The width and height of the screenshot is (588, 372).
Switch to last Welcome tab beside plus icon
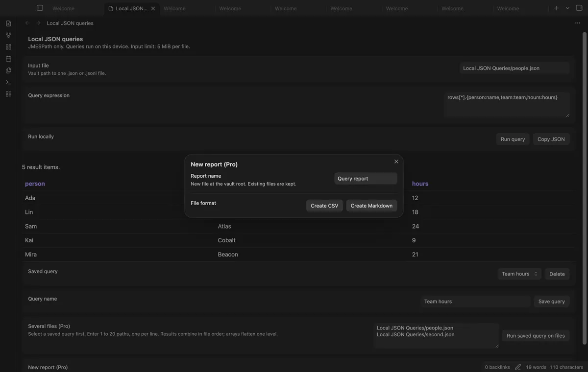508,8
